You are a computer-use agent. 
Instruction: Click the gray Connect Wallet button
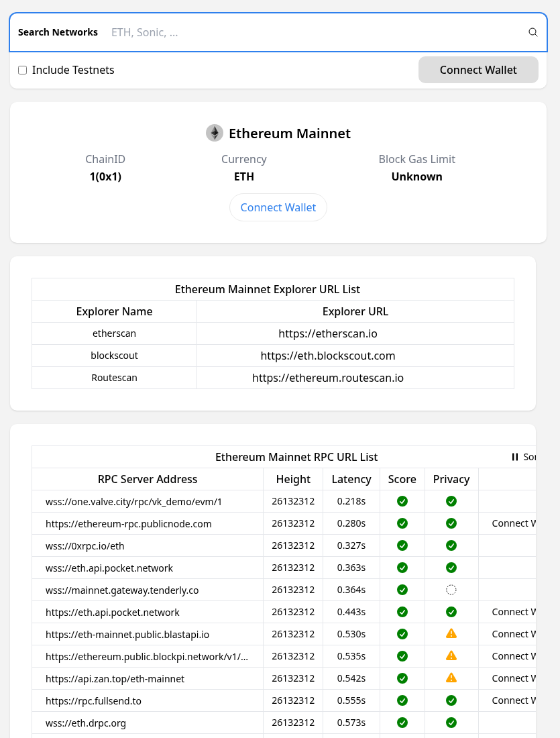[478, 70]
